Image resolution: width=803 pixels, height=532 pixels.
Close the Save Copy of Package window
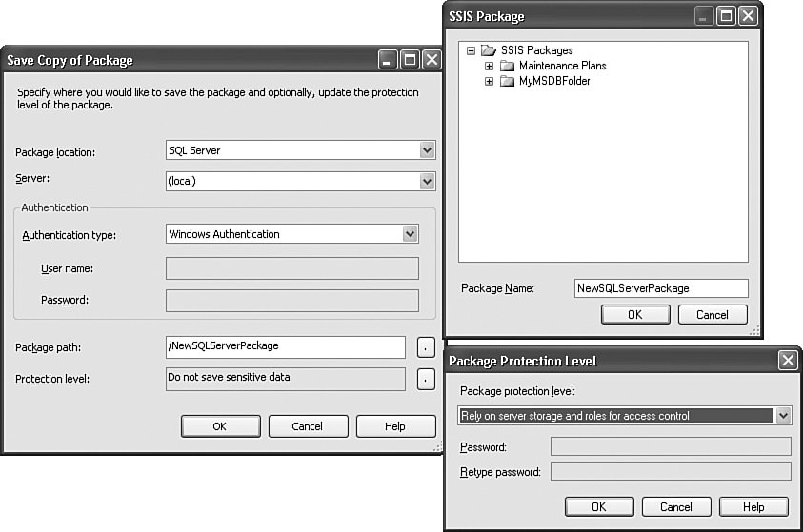(x=432, y=60)
